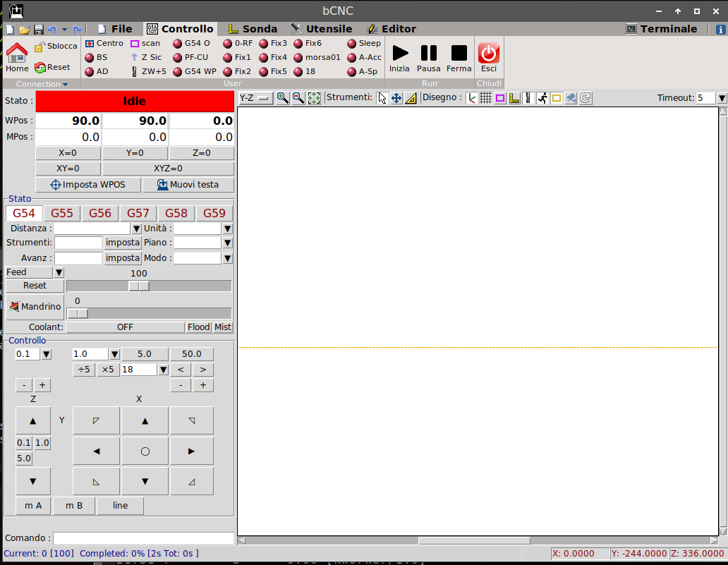Start the run with Inizia

pos(400,54)
